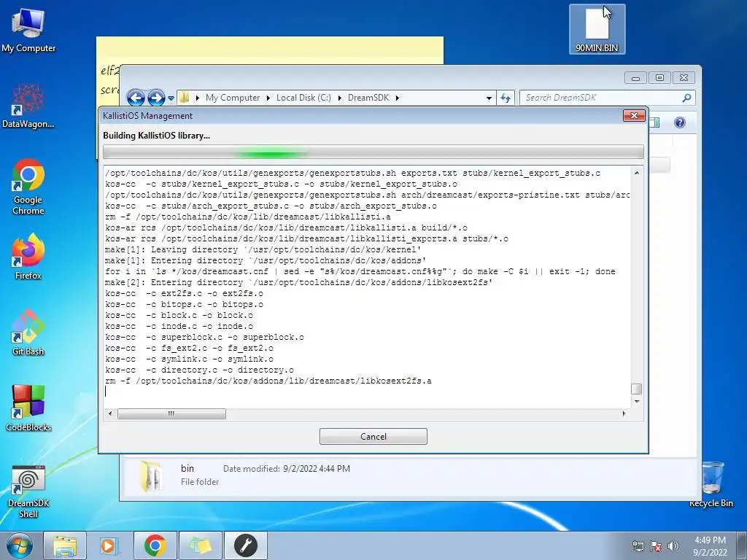The image size is (747, 560).
Task: Expand the arrow after DreamSDK breadcrumb
Action: click(x=398, y=98)
